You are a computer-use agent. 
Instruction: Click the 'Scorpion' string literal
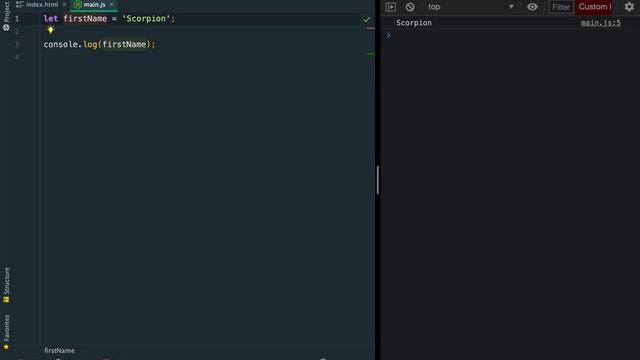tap(146, 19)
